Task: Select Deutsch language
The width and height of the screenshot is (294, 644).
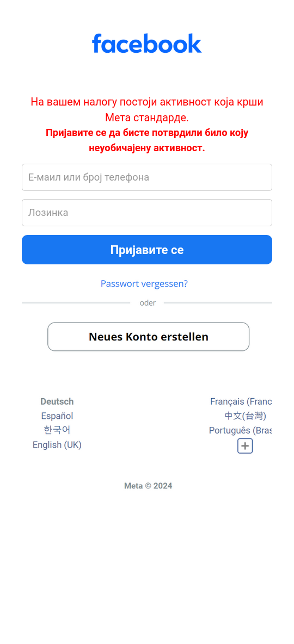Action: (x=57, y=401)
